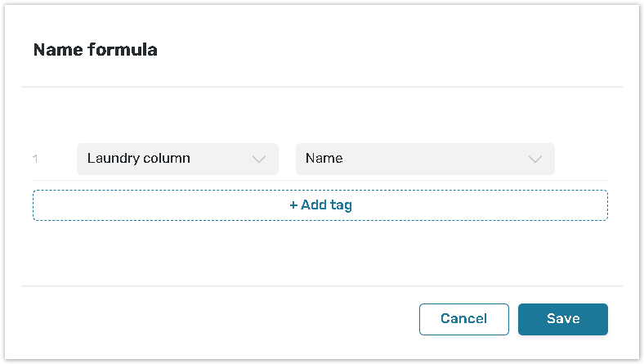Select the 'Name' text in the second combo box
This screenshot has width=644, height=364.
coord(324,159)
